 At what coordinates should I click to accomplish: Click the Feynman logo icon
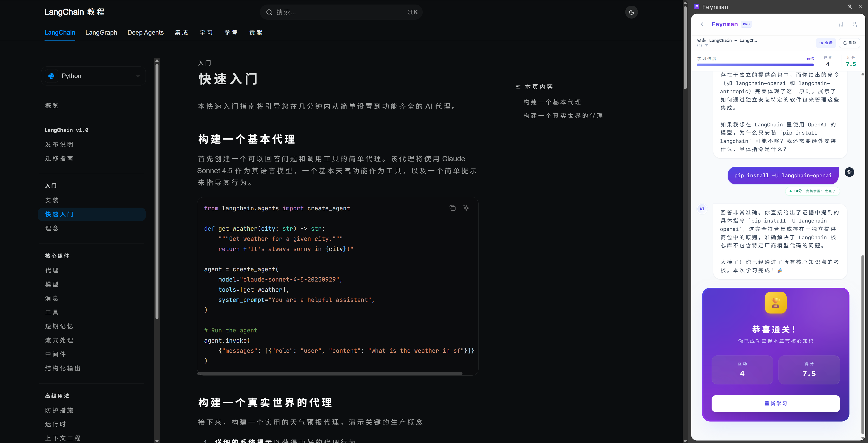(696, 6)
